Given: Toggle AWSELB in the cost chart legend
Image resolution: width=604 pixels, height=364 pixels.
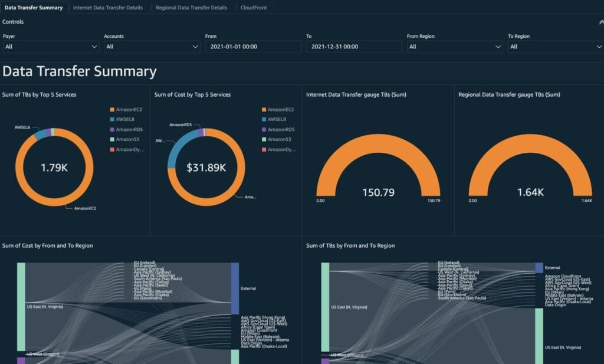Looking at the screenshot, I should pos(277,119).
